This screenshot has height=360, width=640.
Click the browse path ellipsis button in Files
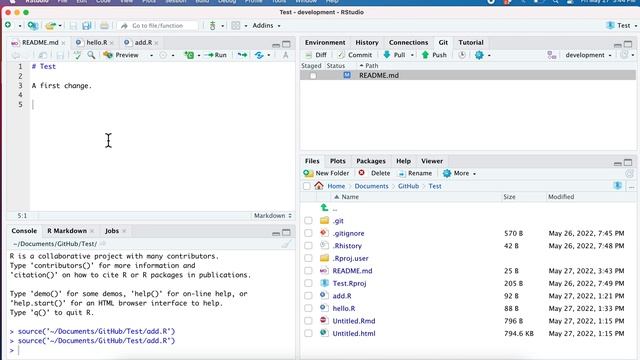(631, 186)
